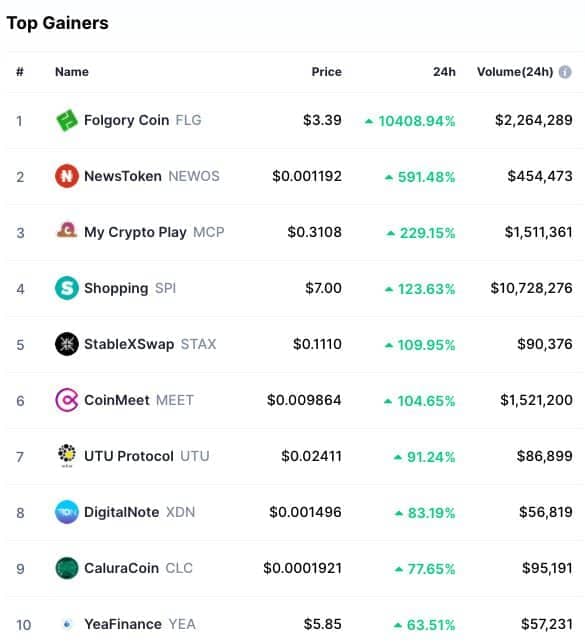Image resolution: width=585 pixels, height=642 pixels.
Task: Click the NewsToken red N icon
Action: point(67,176)
